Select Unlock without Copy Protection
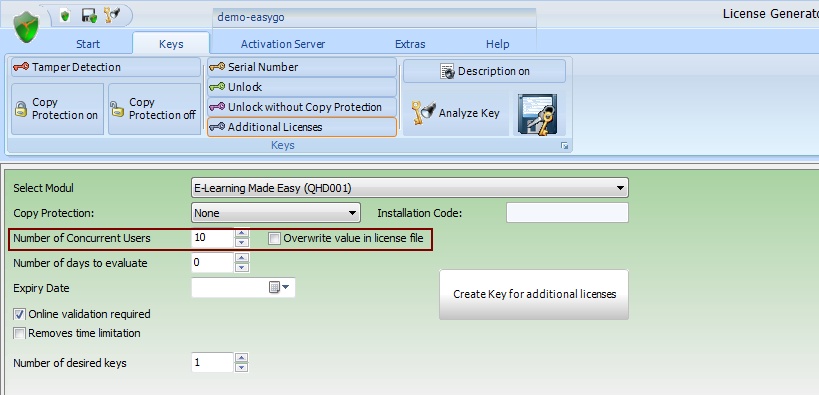 click(302, 107)
